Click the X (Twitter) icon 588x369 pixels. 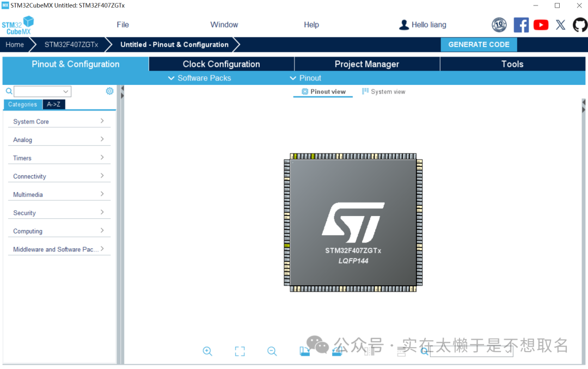[560, 25]
